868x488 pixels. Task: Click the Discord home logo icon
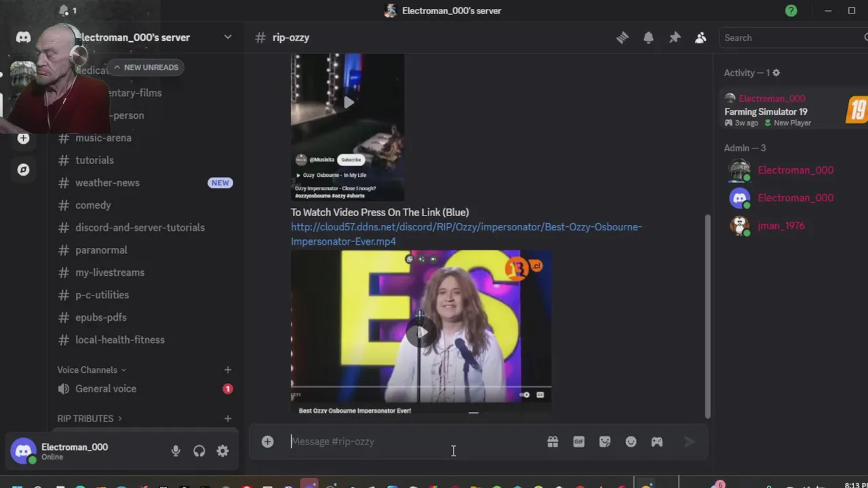pos(23,37)
